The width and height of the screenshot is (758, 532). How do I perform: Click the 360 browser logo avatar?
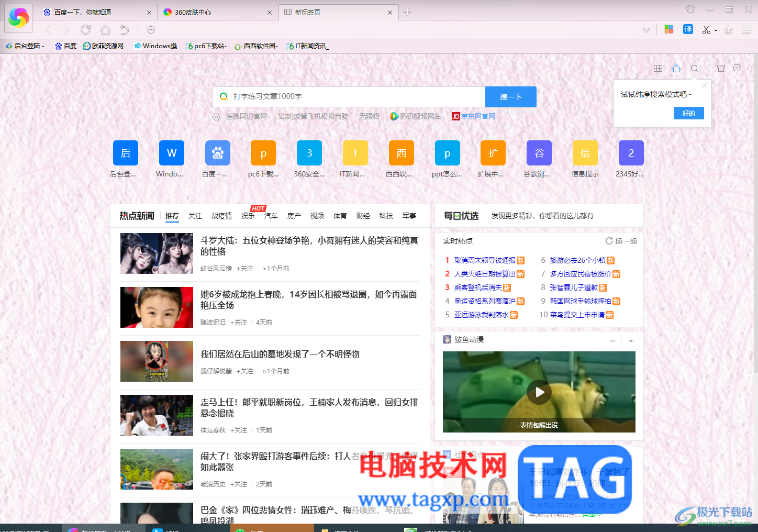[x=19, y=17]
